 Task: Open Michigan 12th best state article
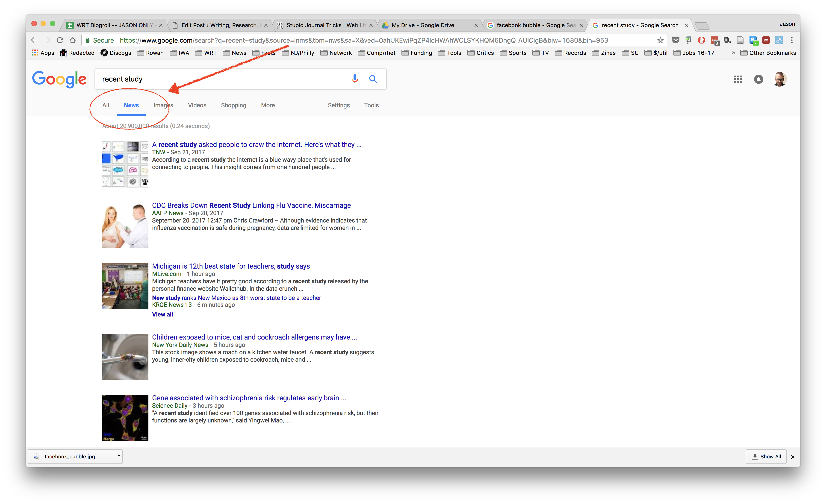tap(231, 266)
